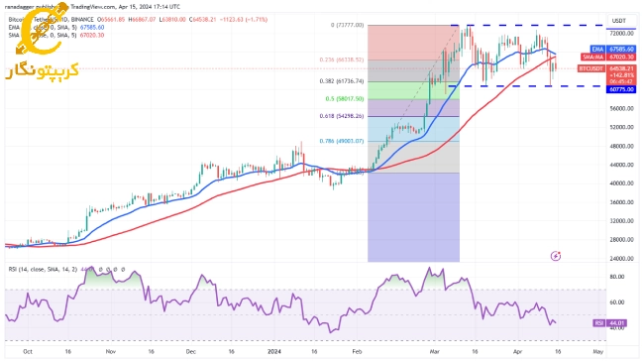Click the red SMA price tag 67020.30

(608, 57)
